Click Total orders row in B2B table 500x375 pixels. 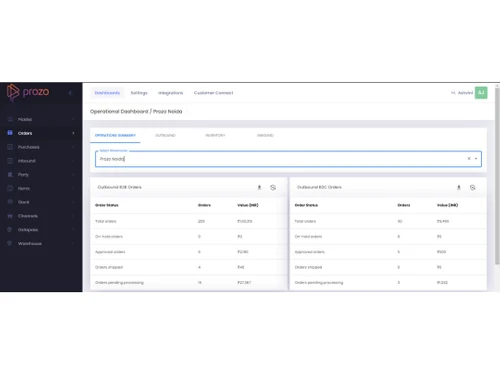[189, 221]
